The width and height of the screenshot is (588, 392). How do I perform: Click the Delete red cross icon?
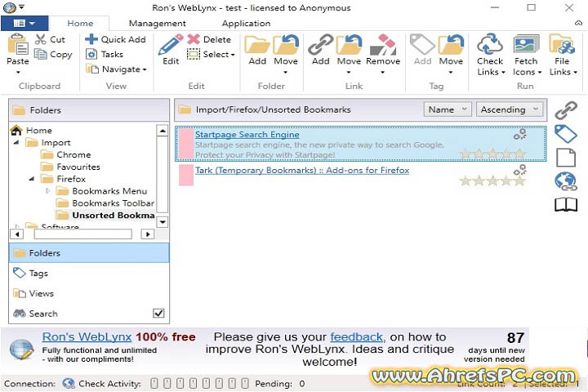click(x=194, y=39)
